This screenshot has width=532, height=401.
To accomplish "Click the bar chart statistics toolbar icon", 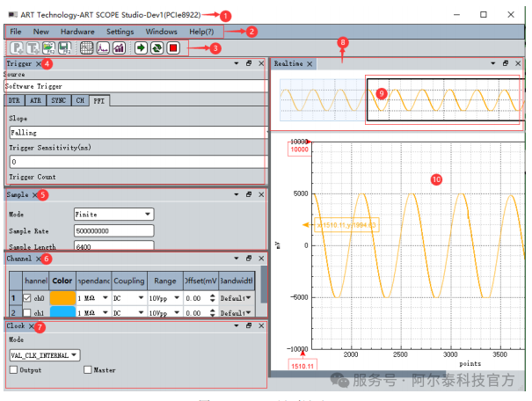I will (119, 47).
